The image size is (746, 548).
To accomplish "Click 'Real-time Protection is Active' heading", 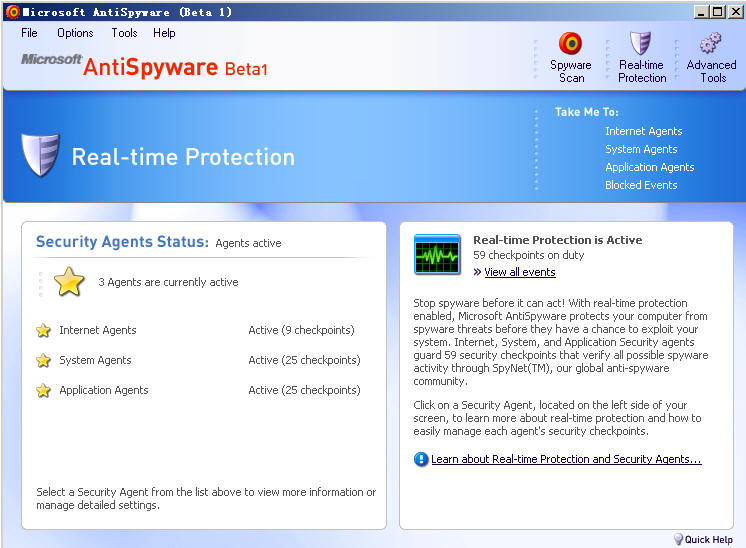I will (x=557, y=240).
